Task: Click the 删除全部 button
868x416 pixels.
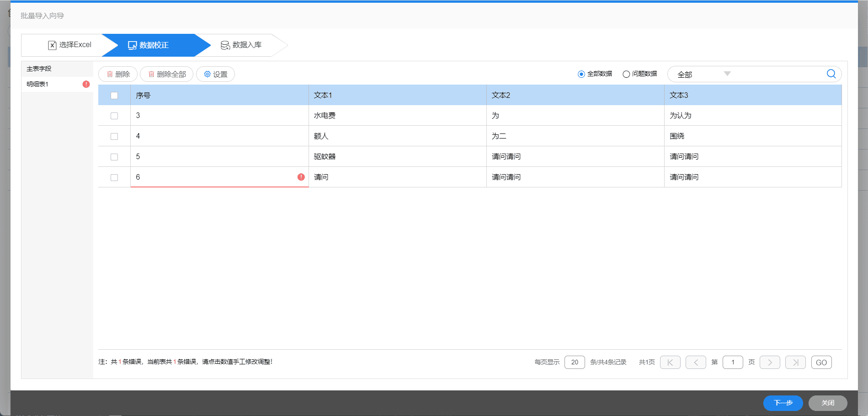Action: click(x=166, y=74)
